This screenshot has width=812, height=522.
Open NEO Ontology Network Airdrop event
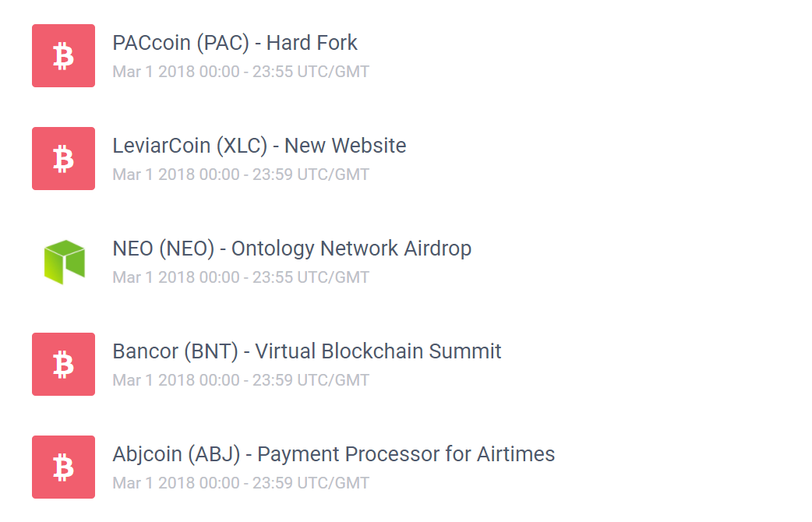coord(291,249)
